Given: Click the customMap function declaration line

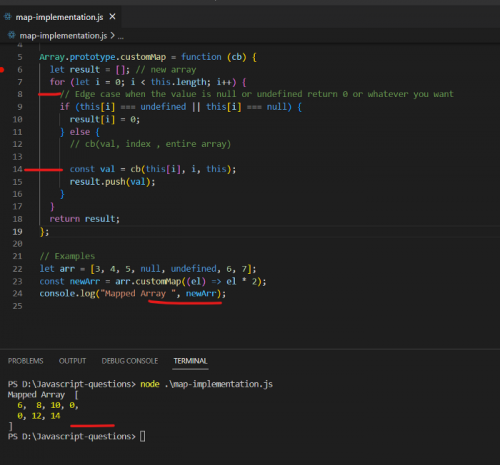Looking at the screenshot, I should pos(148,57).
